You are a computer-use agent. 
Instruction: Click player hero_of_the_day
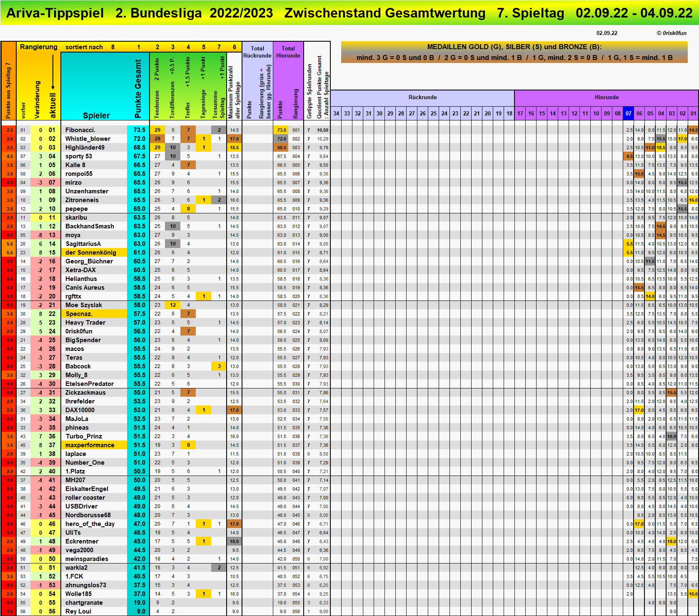tap(90, 524)
